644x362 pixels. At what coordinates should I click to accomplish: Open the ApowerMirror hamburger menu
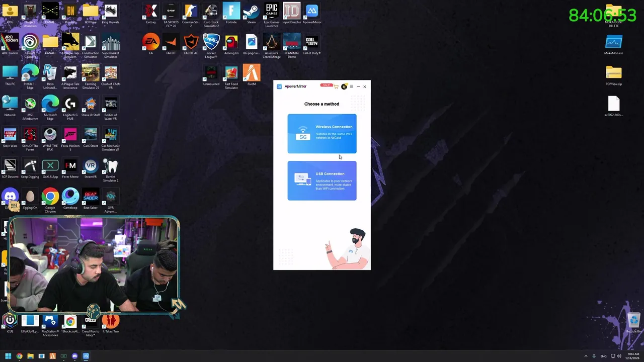click(x=351, y=86)
